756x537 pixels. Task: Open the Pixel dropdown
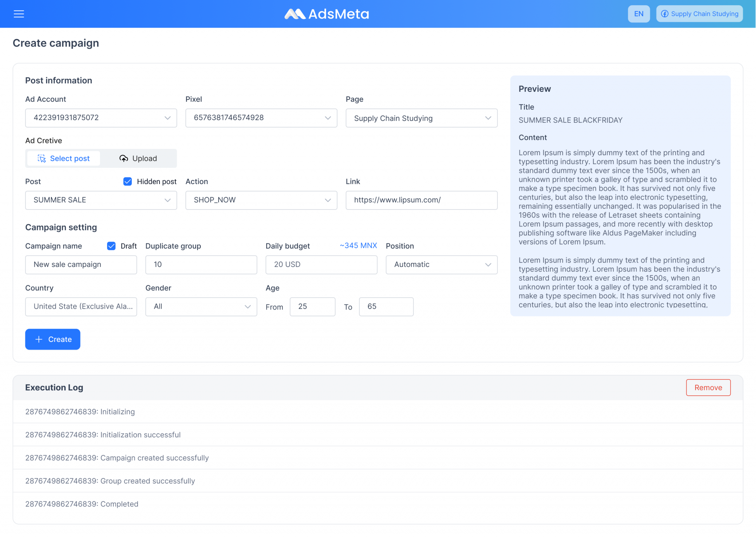tap(261, 118)
